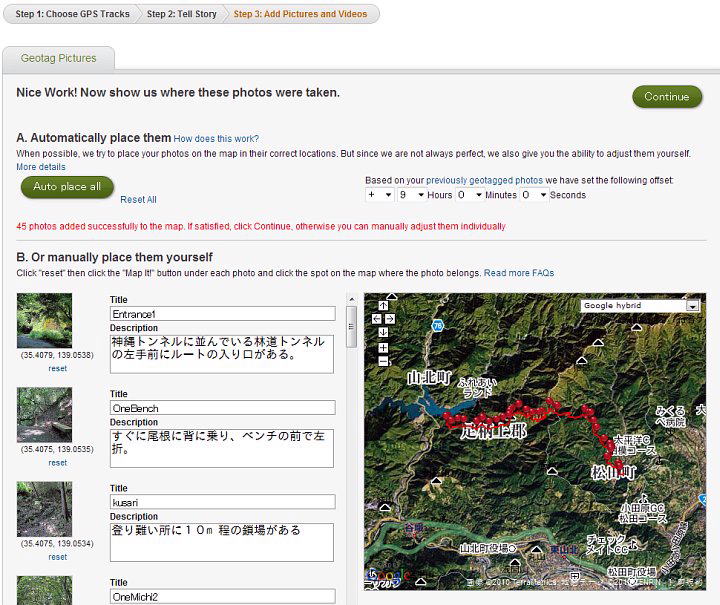Open the Read more FAQs link
The height and width of the screenshot is (605, 720).
(x=519, y=273)
